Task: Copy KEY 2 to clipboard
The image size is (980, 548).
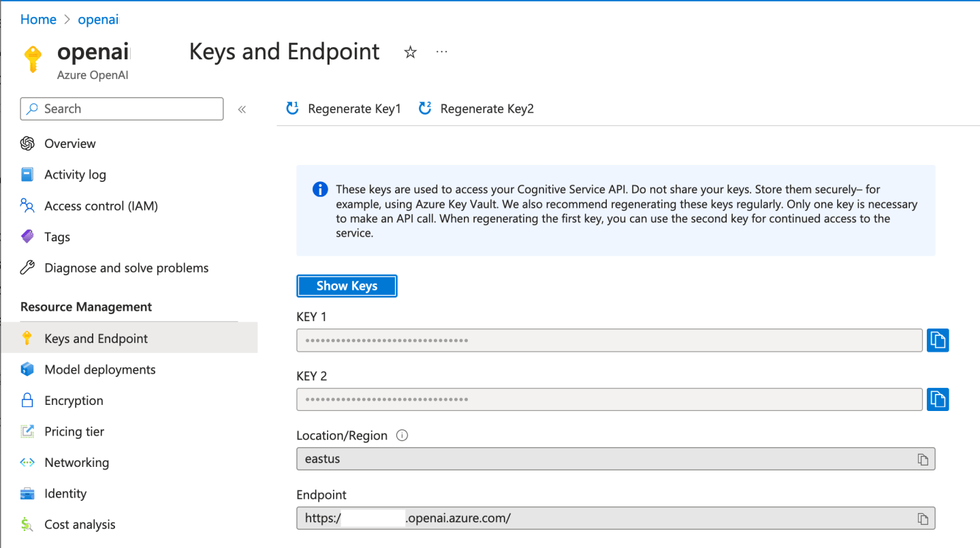Action: click(938, 399)
